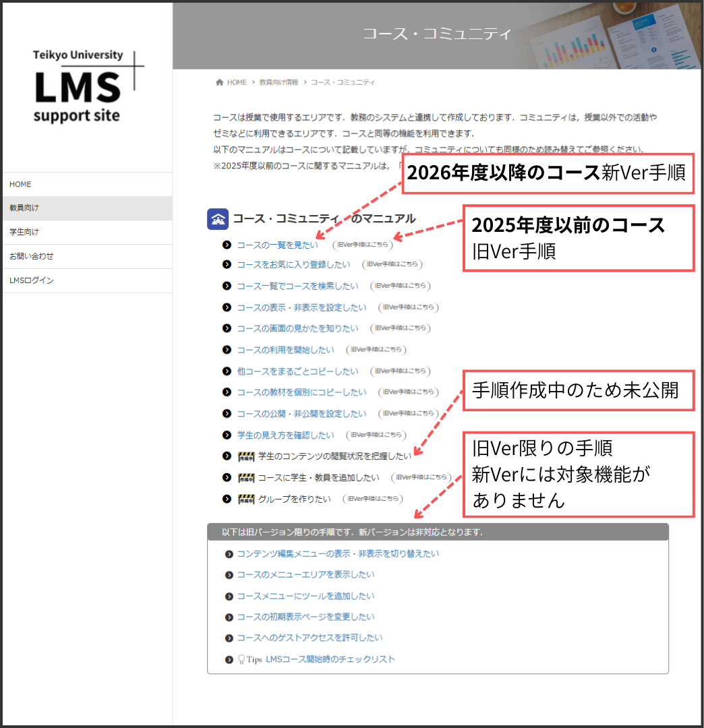The image size is (704, 728).
Task: Click the 作成中 icon beside コースに学生・教員を追加したい
Action: (x=246, y=478)
